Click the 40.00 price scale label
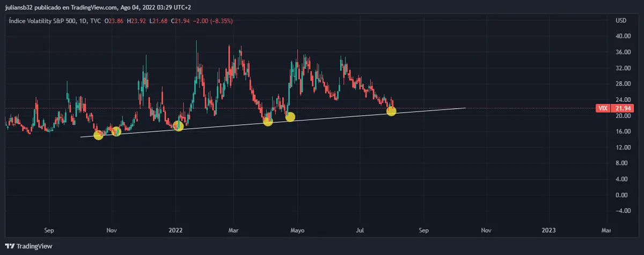644x255 pixels. (x=623, y=36)
